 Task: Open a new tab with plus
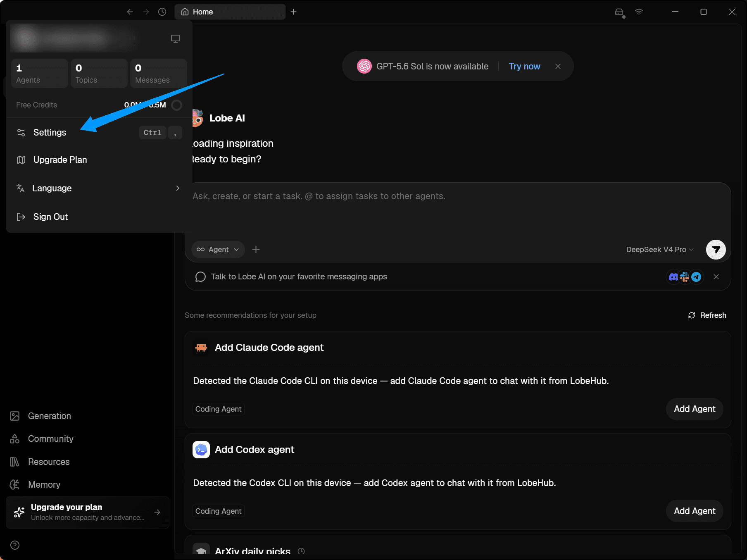click(x=294, y=12)
